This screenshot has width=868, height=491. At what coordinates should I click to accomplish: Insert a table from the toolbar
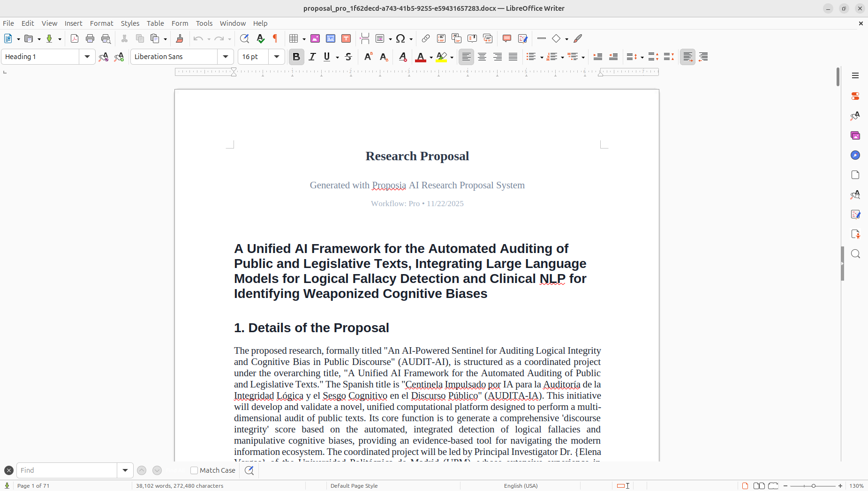[x=294, y=38]
